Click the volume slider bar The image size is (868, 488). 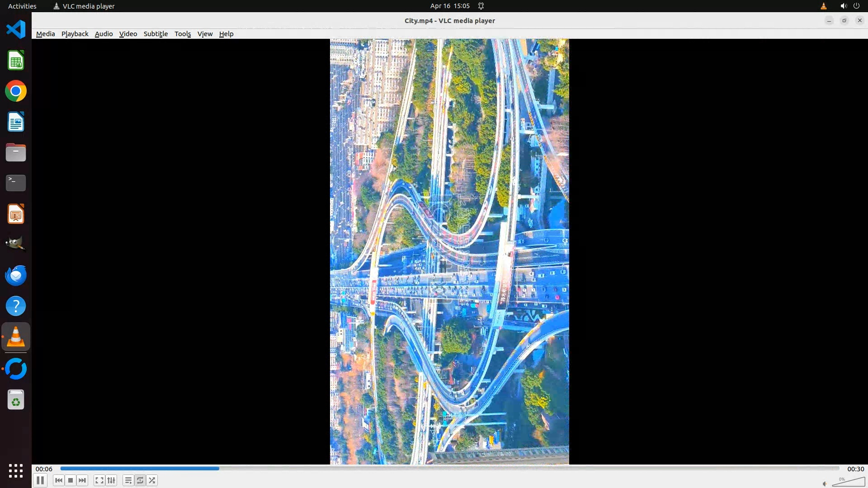tap(849, 483)
